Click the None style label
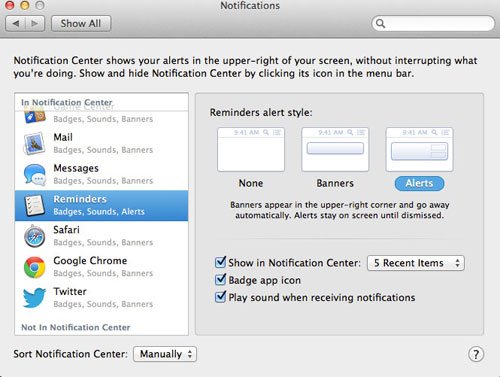 (x=251, y=183)
